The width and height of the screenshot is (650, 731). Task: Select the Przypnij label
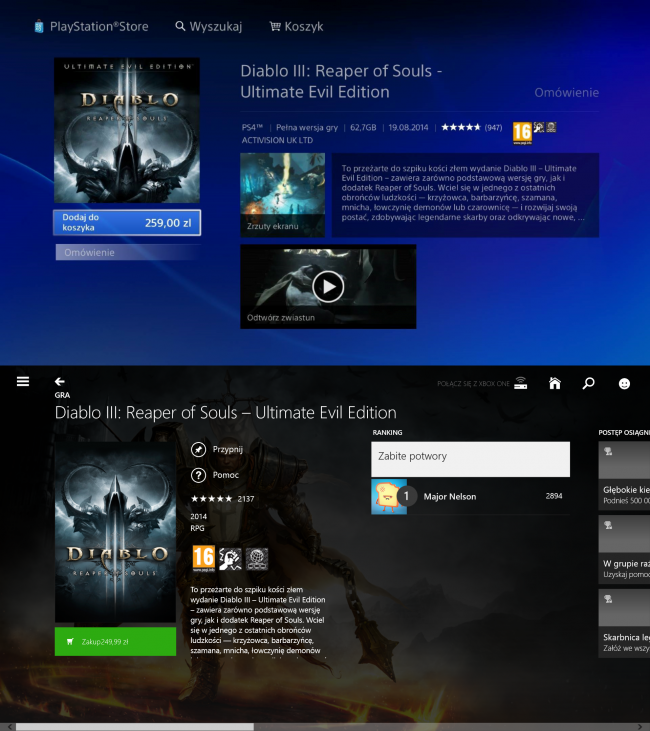pos(228,449)
